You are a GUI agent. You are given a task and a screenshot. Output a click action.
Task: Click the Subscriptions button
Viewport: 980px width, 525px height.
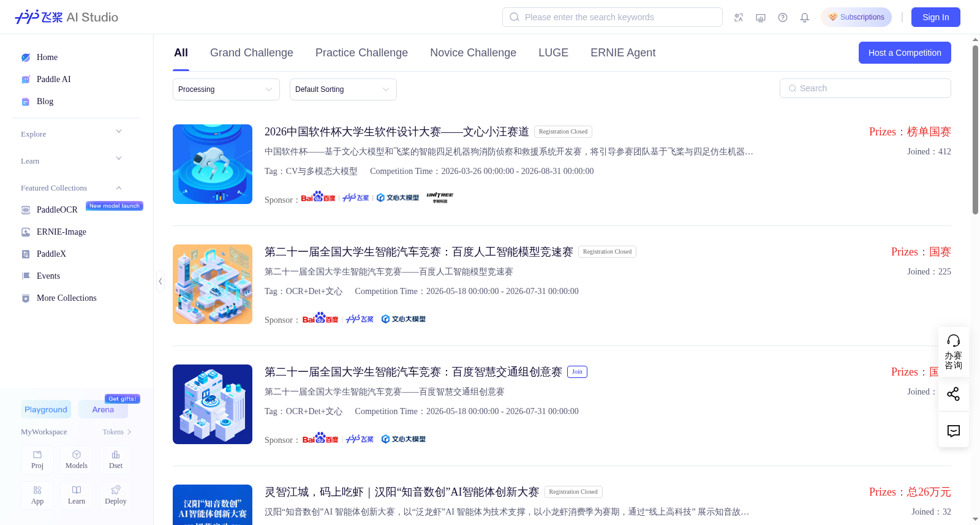pos(856,17)
